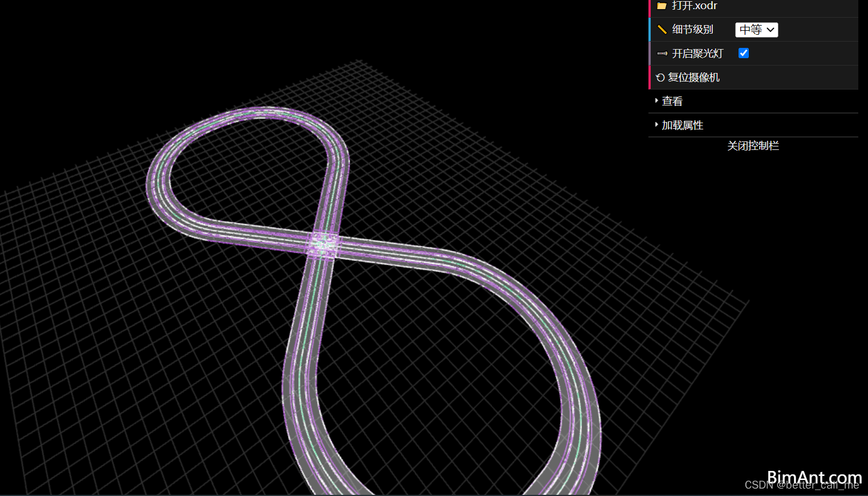Close the control panel via 关闭控制栏
868x496 pixels.
pyautogui.click(x=753, y=146)
